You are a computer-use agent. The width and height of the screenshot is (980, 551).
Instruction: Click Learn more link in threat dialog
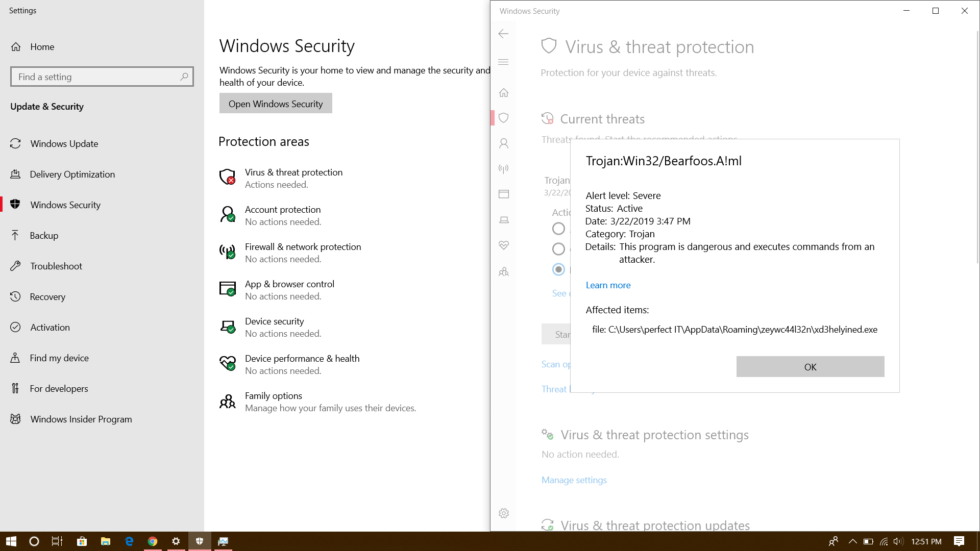click(x=608, y=285)
